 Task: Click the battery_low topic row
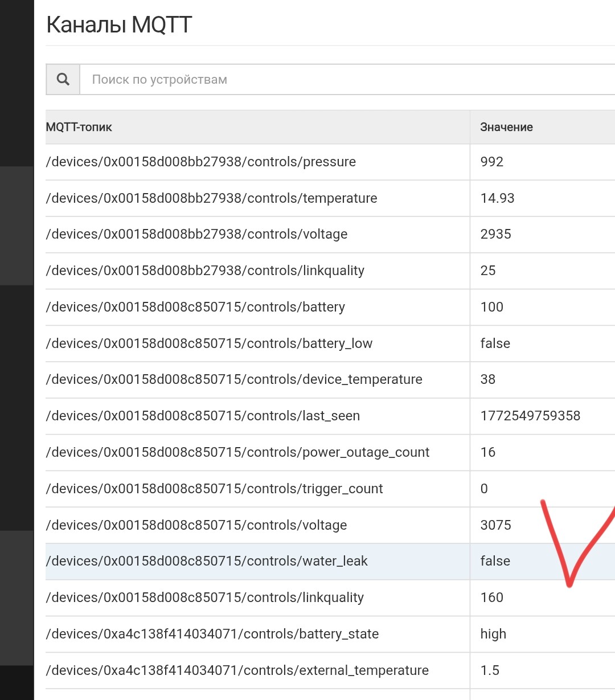(209, 343)
